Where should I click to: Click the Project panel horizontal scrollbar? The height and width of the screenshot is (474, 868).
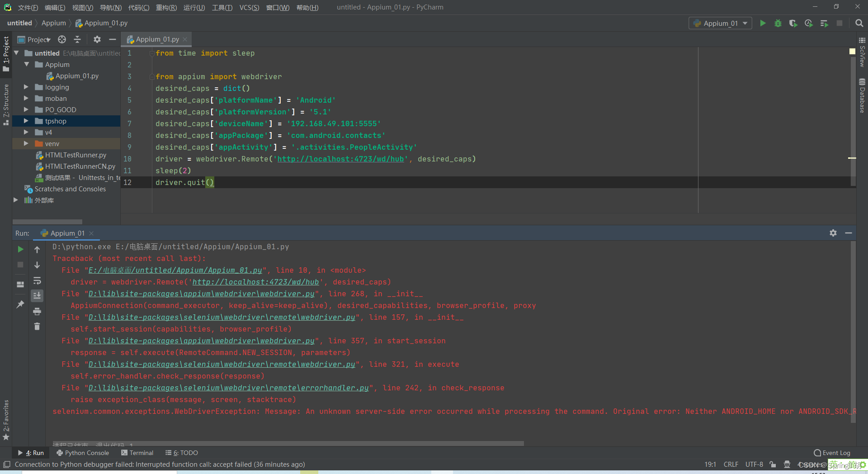[47, 222]
